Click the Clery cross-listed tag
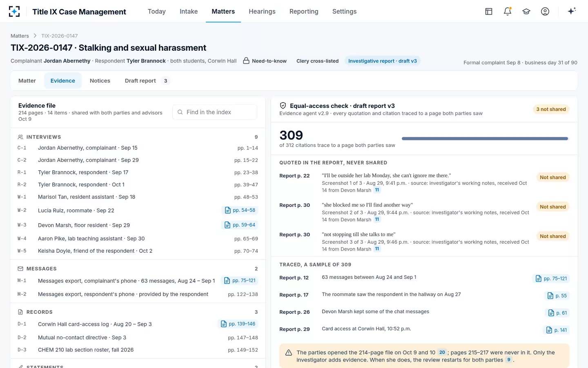Image resolution: width=588 pixels, height=368 pixels. pyautogui.click(x=318, y=61)
